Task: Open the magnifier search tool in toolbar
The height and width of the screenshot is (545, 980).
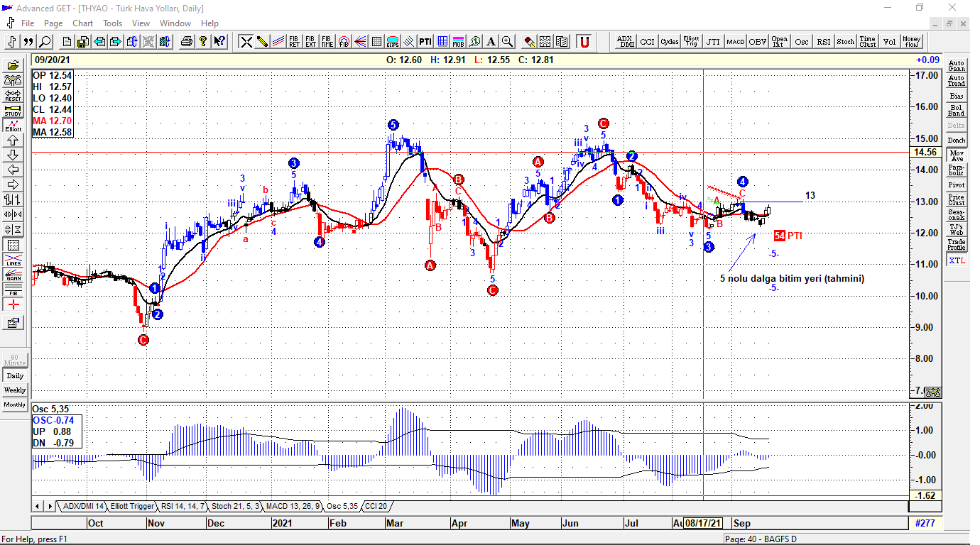Action: (x=45, y=41)
